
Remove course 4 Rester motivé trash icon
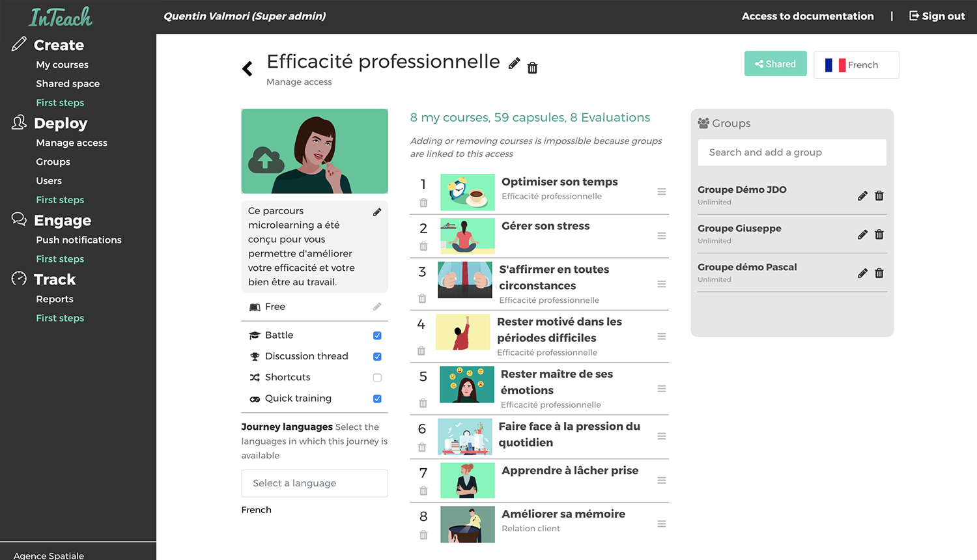(x=421, y=351)
